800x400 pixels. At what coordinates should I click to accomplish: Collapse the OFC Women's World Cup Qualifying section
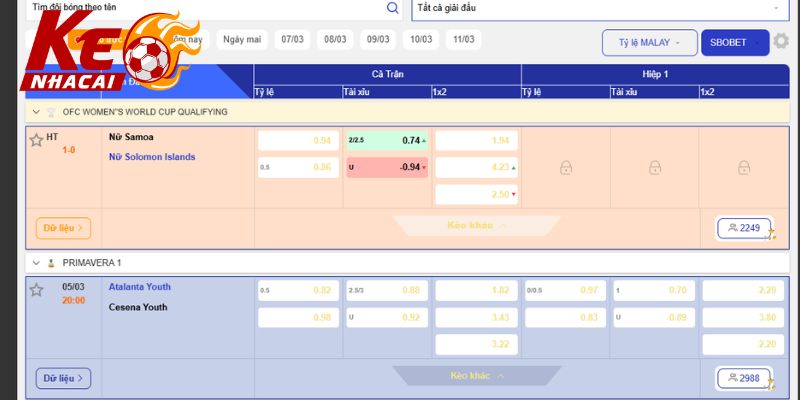(x=37, y=112)
